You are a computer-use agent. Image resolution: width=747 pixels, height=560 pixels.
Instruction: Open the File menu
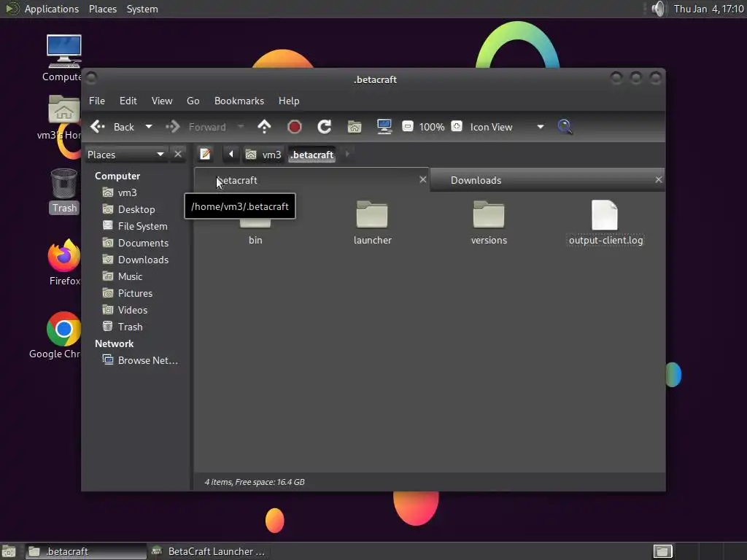pos(97,101)
